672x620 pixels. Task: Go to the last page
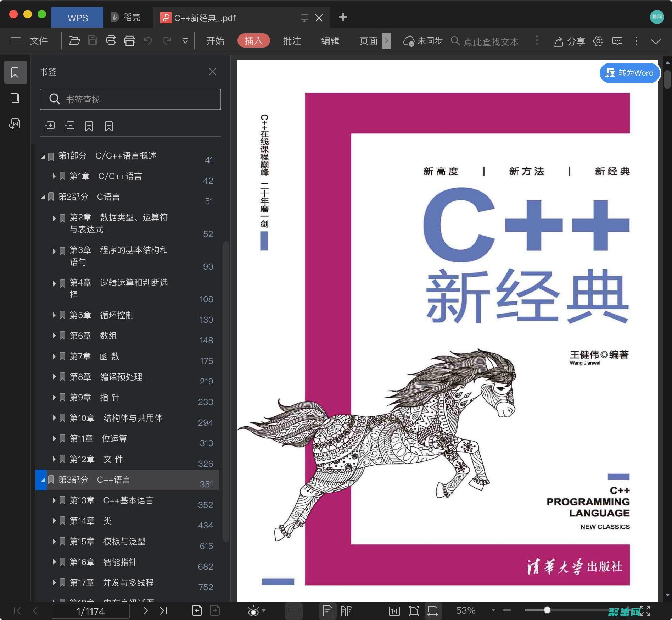(x=163, y=610)
